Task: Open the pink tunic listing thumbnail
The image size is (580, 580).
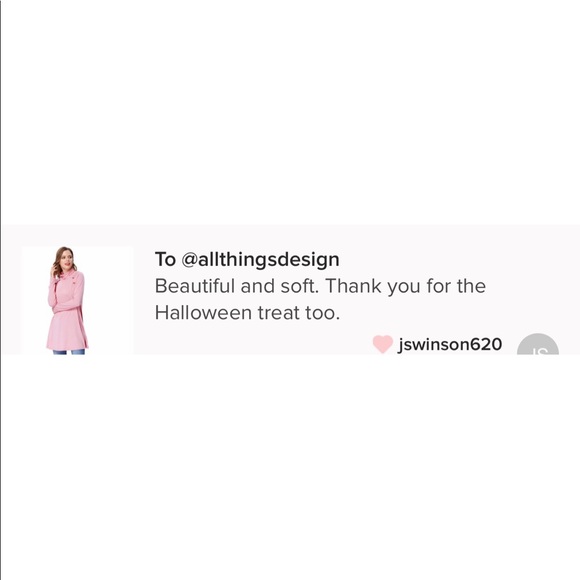Action: [77, 300]
